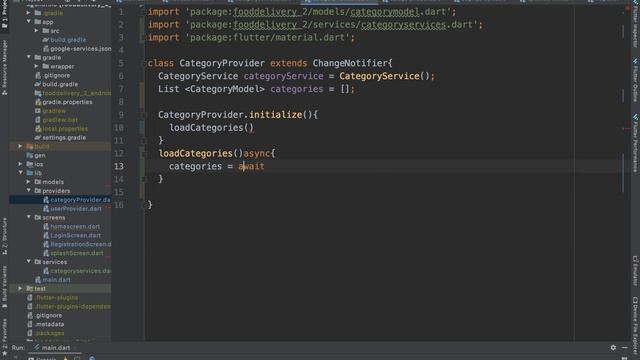Collapse the providers folder
This screenshot has width=640, height=360.
[x=29, y=191]
